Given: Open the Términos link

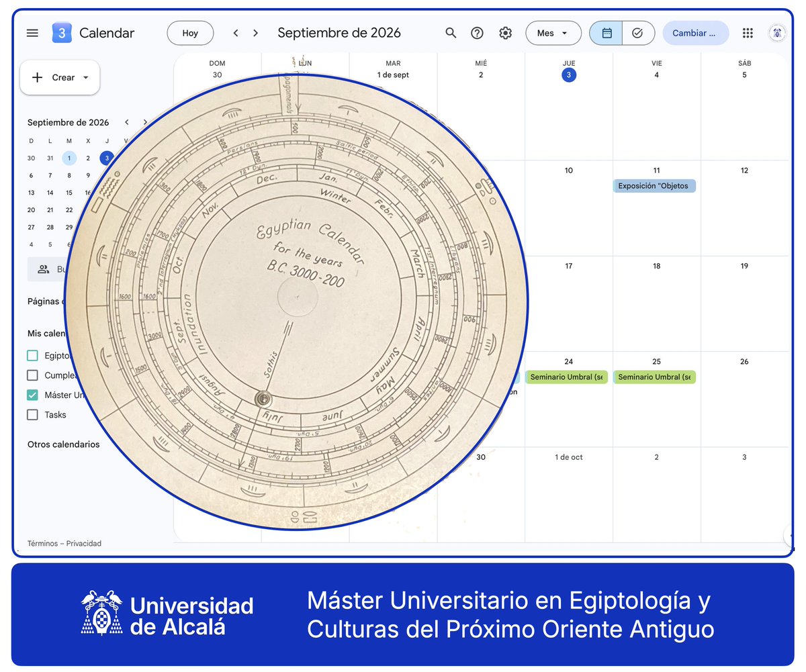Looking at the screenshot, I should [44, 544].
